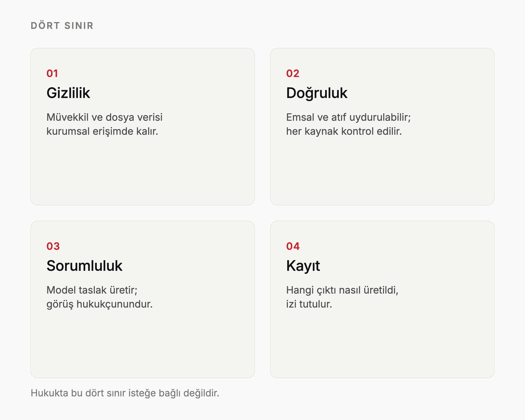This screenshot has width=525, height=420.
Task: Click the 'Model taslak üretir' text
Action: (x=92, y=290)
